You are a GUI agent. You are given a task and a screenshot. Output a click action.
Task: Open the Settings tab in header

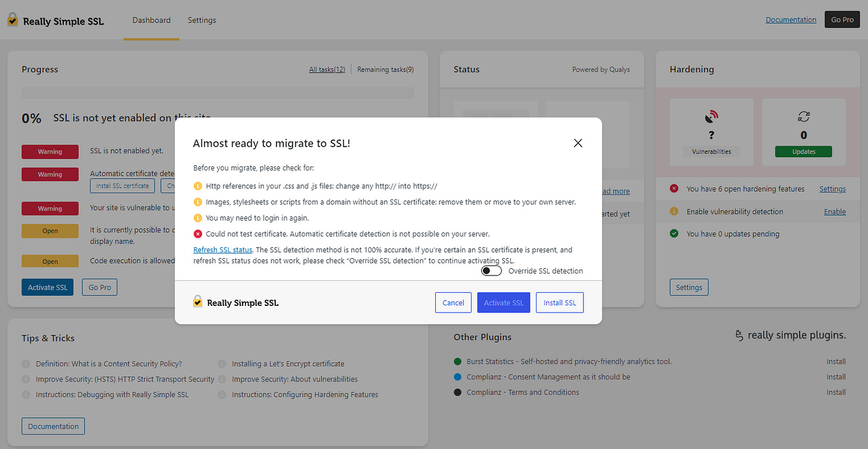click(x=202, y=20)
